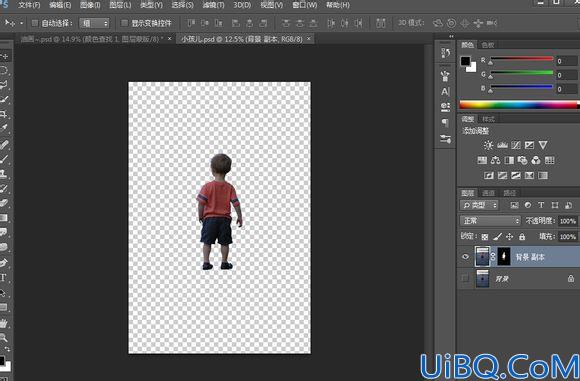Select the Zoom magnifier tool
This screenshot has width=580, height=381.
click(x=3, y=337)
